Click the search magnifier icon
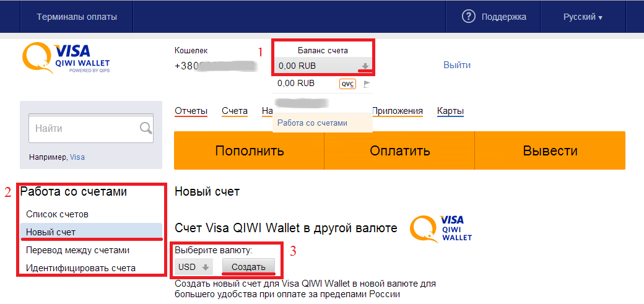Screen dimensions: 644x304 click(x=146, y=128)
